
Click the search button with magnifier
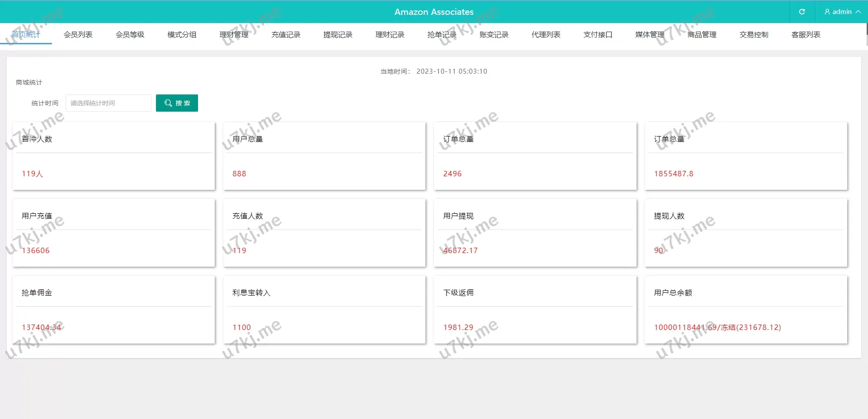(177, 103)
